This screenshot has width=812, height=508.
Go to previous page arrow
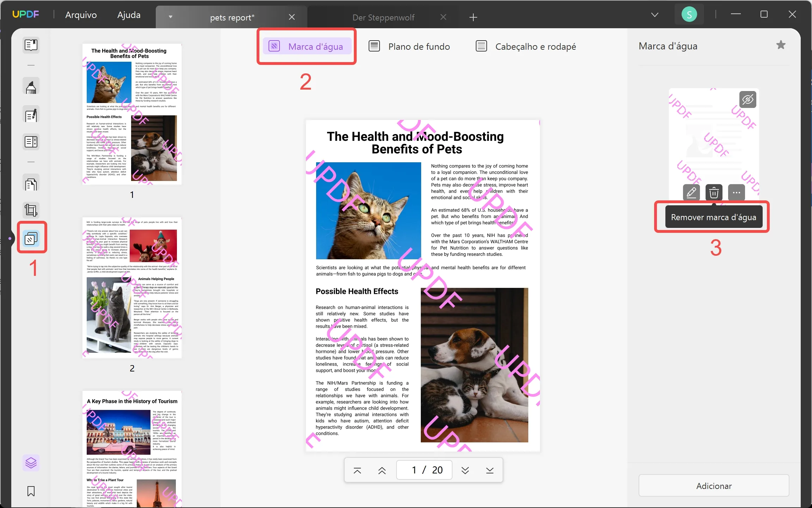pyautogui.click(x=382, y=470)
